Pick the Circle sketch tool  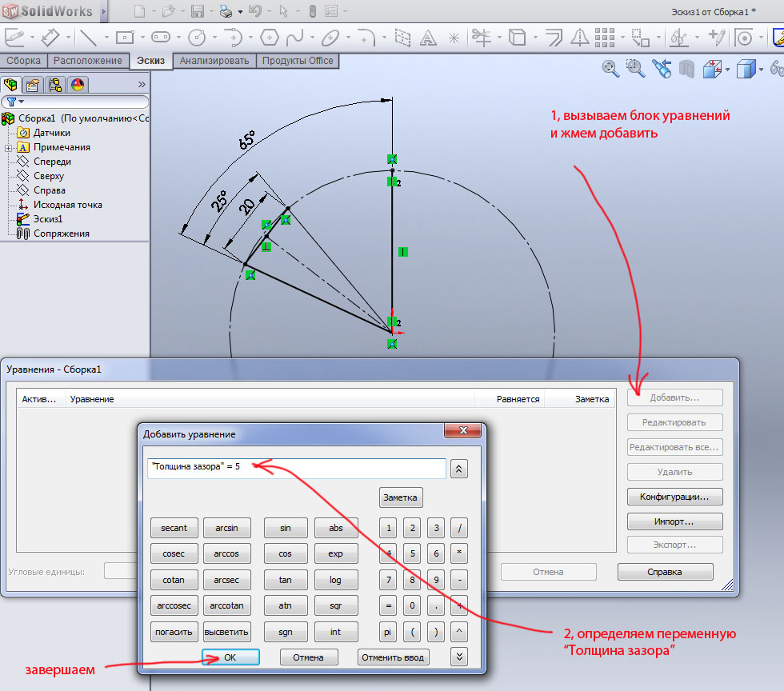point(196,38)
